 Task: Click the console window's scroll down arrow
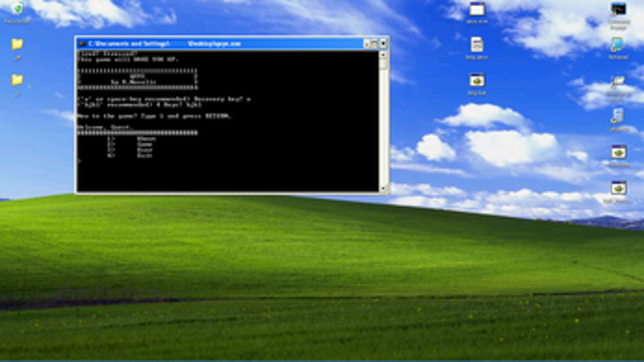click(x=383, y=189)
